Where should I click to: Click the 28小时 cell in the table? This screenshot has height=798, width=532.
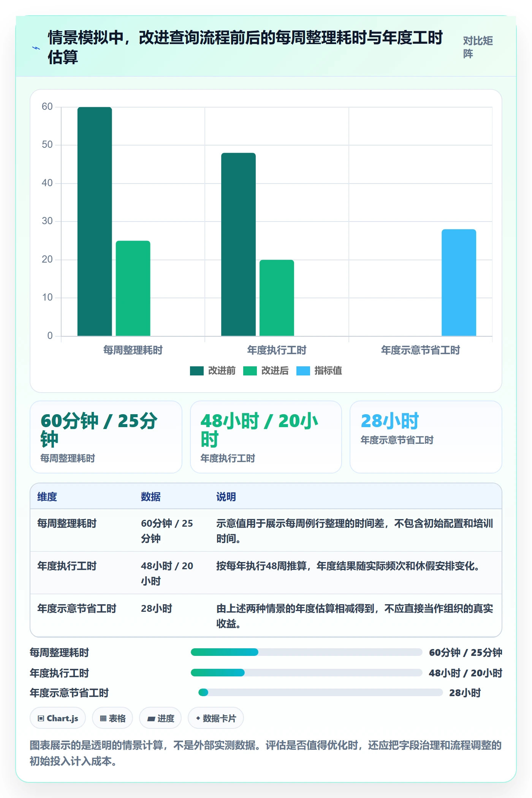[157, 608]
